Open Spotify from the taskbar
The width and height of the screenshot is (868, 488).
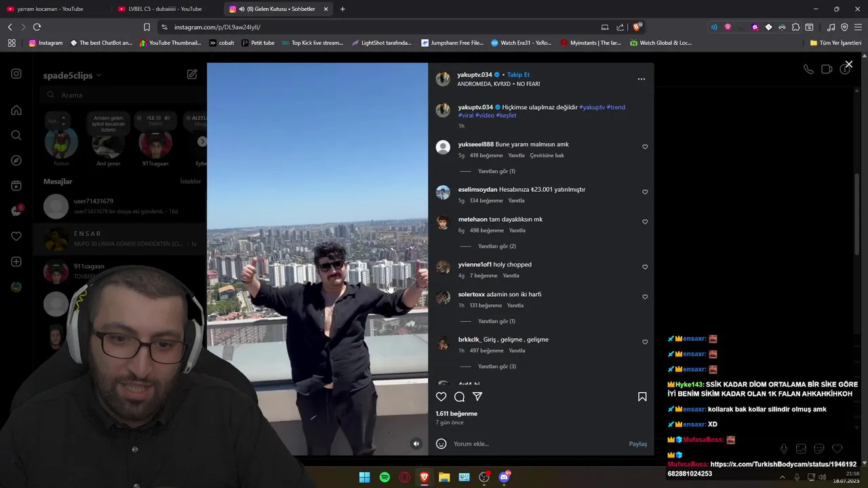(384, 477)
